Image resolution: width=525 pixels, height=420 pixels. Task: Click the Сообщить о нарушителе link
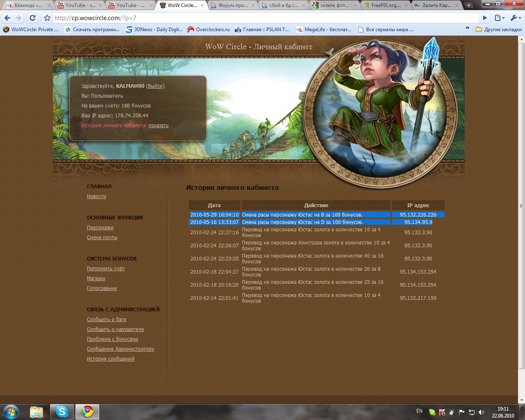pos(115,329)
